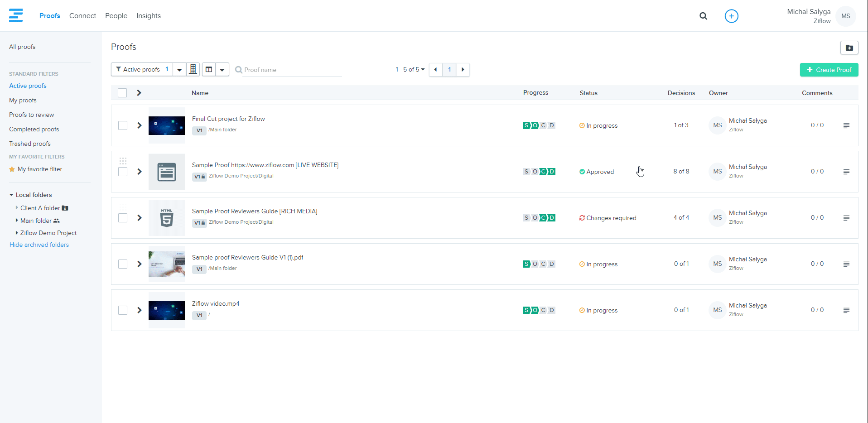Expand the Ziflow Demo Project folder

(17, 233)
